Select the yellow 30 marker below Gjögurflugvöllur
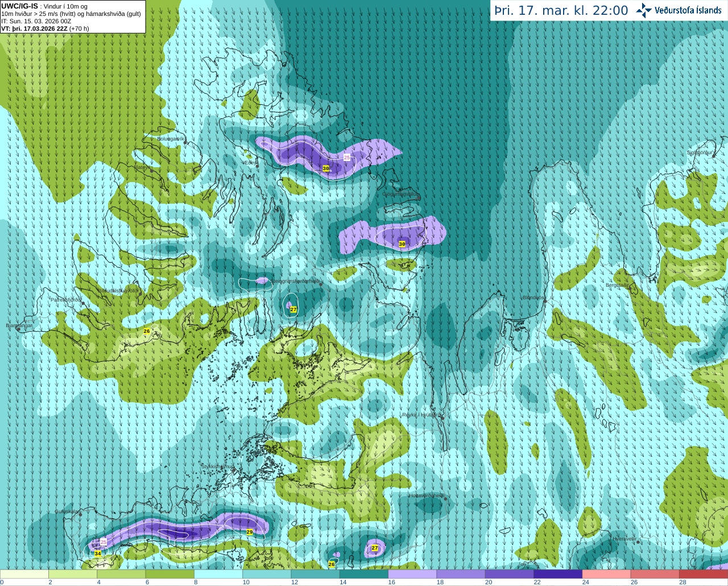Image resolution: width=728 pixels, height=586 pixels. coord(402,244)
